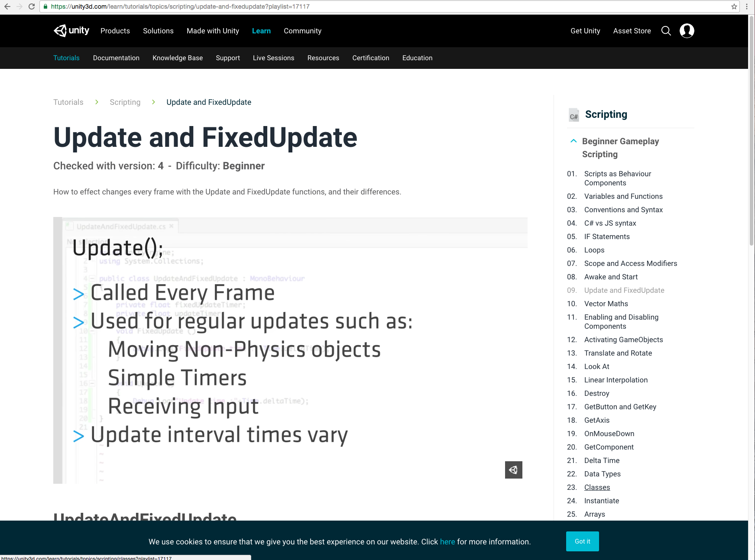Click the 'here' link in cookie banner

[447, 542]
